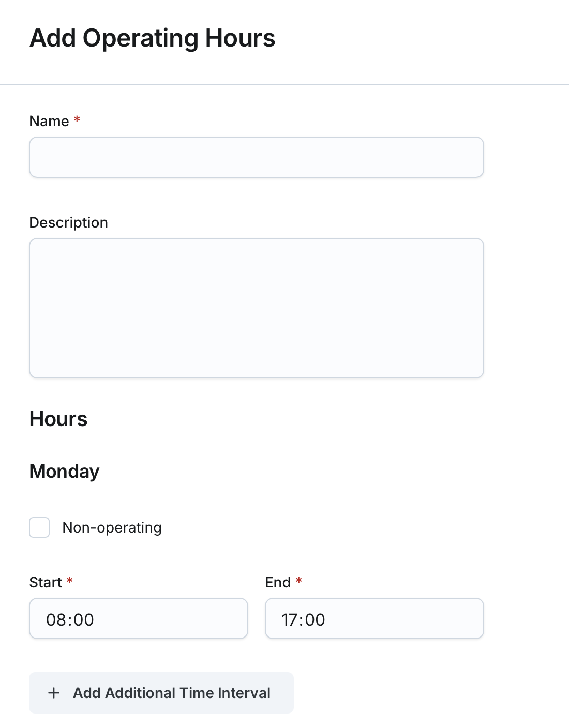Screen dimensions: 569x728
Task: Click the Name field label
Action: coord(49,121)
